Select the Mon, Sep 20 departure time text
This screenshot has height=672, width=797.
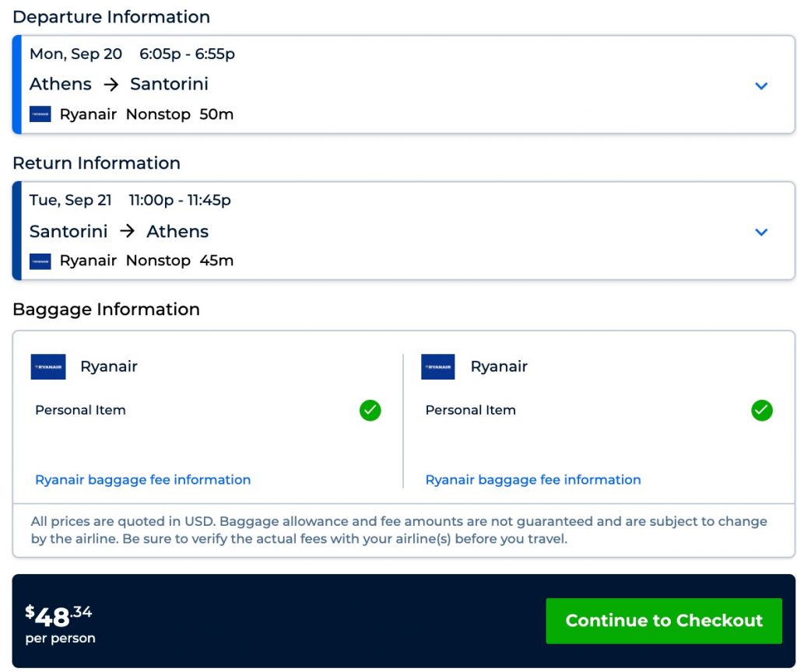click(132, 54)
